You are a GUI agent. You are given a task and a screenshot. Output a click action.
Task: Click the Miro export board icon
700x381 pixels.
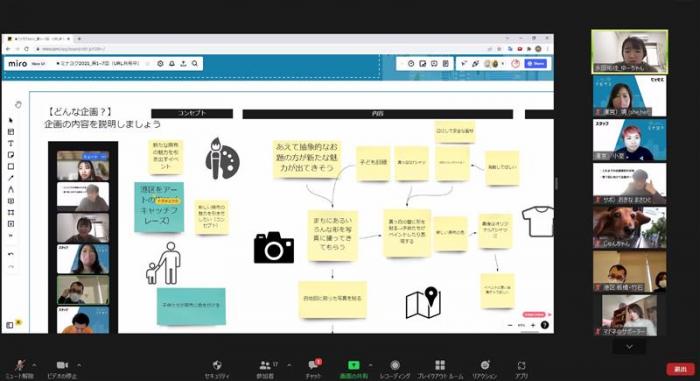coord(183,64)
